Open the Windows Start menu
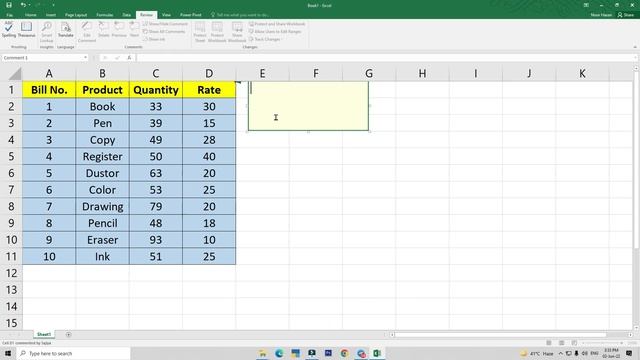Image resolution: width=640 pixels, height=360 pixels. (x=8, y=353)
